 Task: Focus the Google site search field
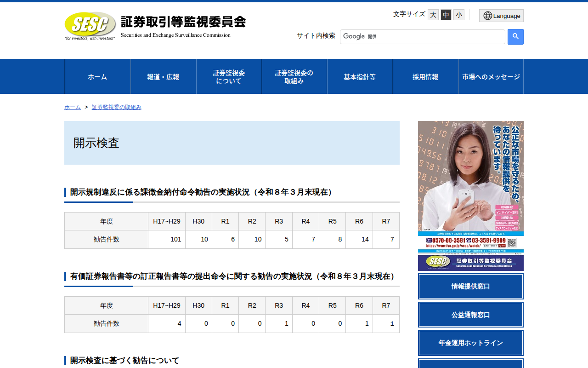pyautogui.click(x=423, y=37)
